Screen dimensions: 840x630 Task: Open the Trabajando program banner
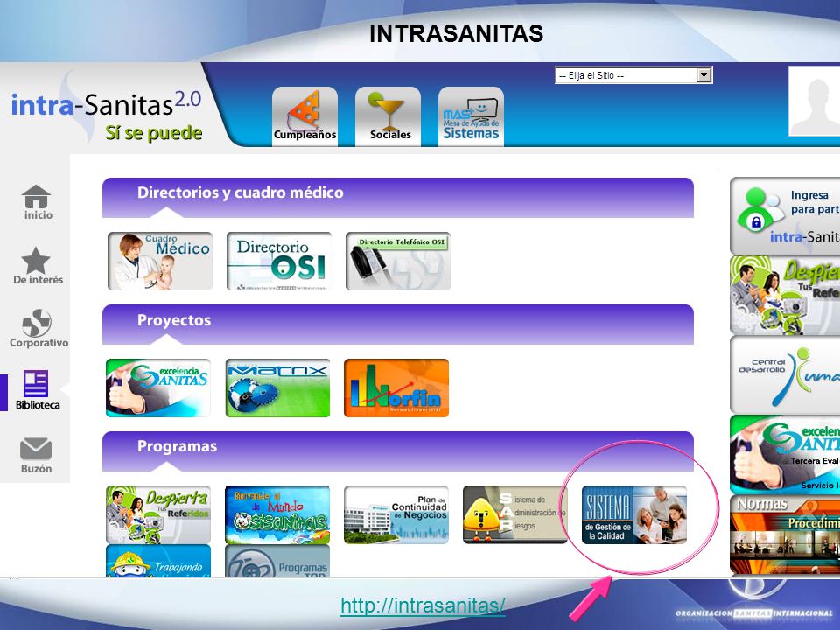tap(158, 562)
